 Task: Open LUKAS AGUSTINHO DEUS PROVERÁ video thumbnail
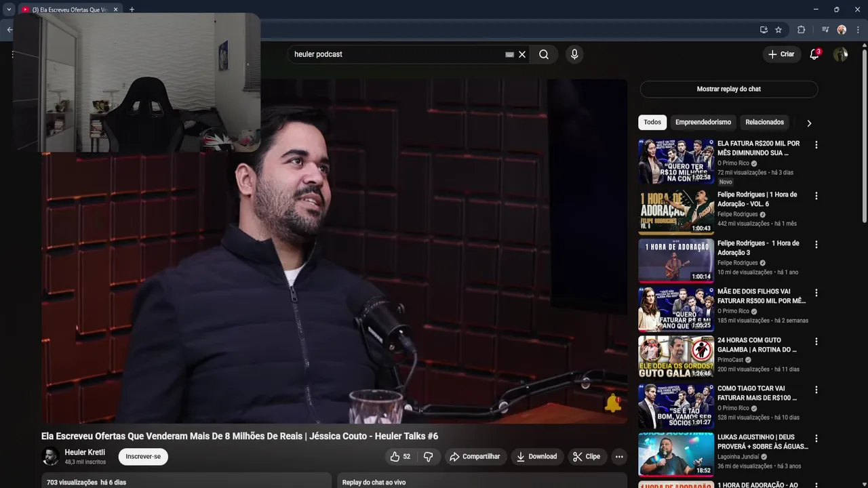[x=676, y=455]
